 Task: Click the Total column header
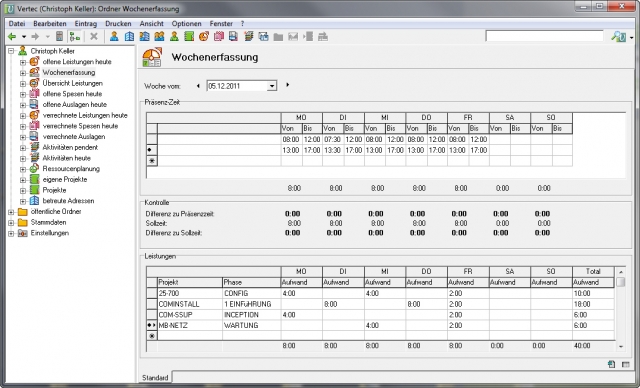(x=593, y=272)
